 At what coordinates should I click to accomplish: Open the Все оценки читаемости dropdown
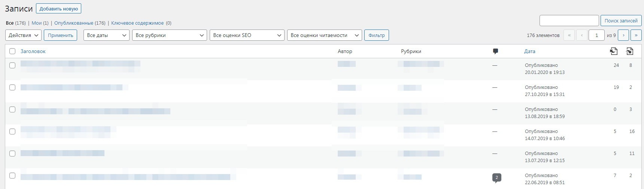(x=324, y=35)
